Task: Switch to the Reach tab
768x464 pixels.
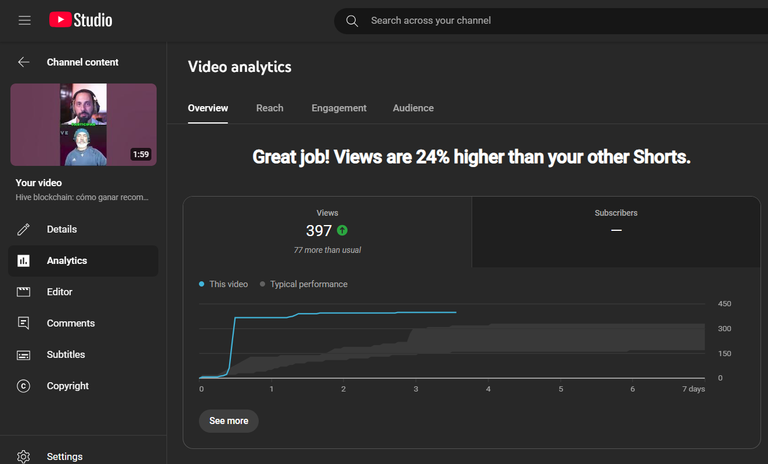Action: click(x=269, y=108)
